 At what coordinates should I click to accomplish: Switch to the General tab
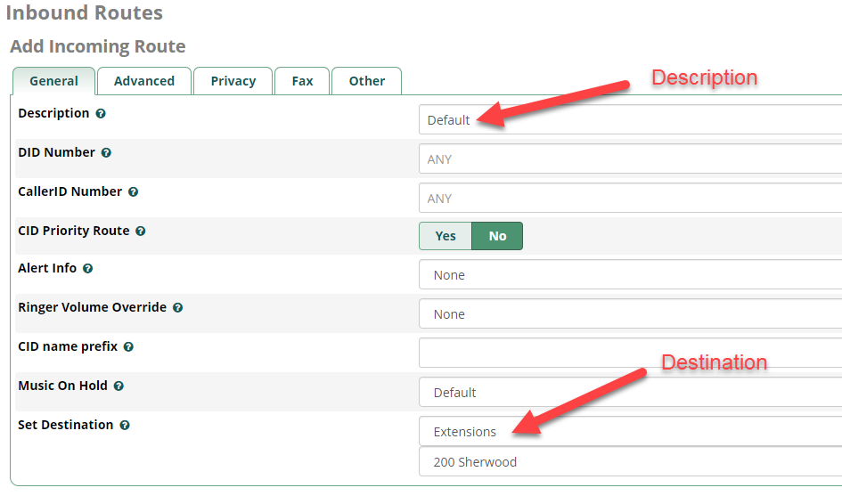(x=53, y=81)
